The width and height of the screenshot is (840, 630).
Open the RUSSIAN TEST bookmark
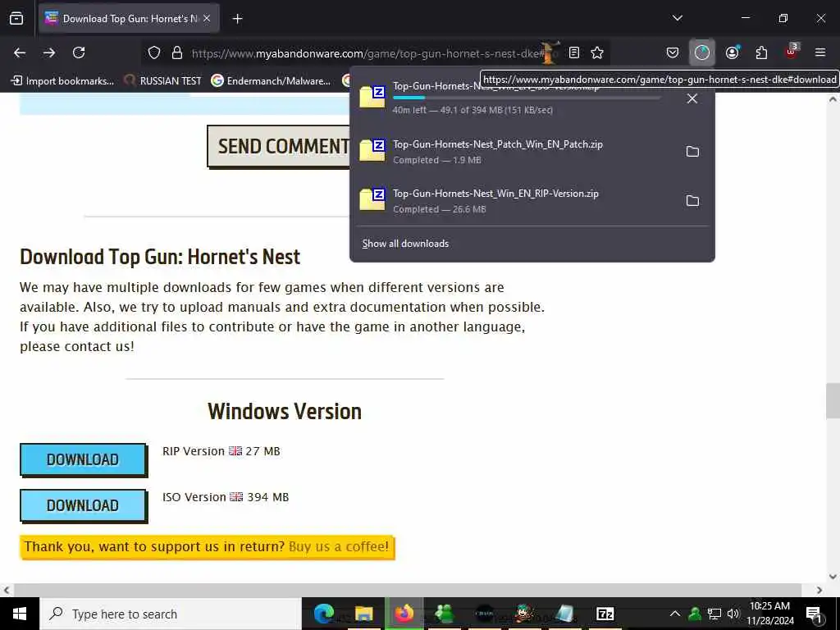[162, 81]
